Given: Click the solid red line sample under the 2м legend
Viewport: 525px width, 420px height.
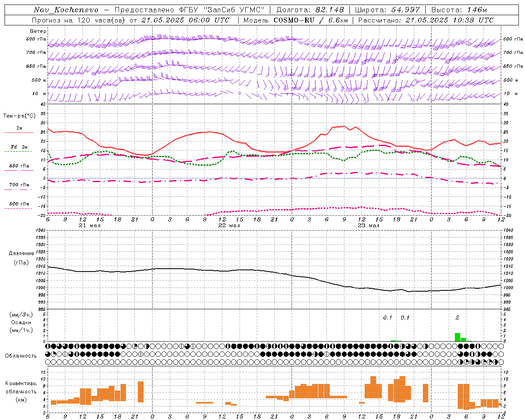Looking at the screenshot, I should (x=19, y=132).
